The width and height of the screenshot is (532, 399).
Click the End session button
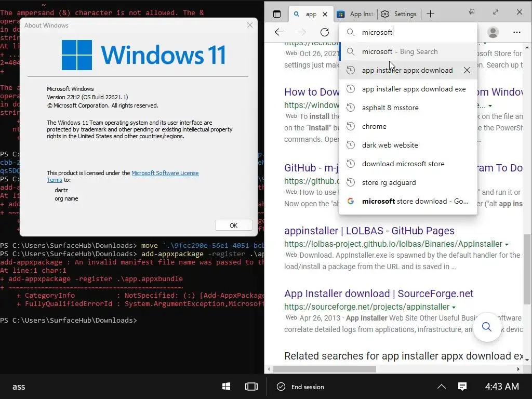click(301, 387)
